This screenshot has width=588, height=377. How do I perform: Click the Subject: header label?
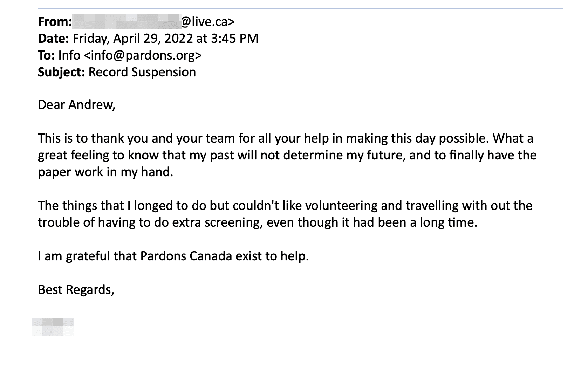[61, 72]
